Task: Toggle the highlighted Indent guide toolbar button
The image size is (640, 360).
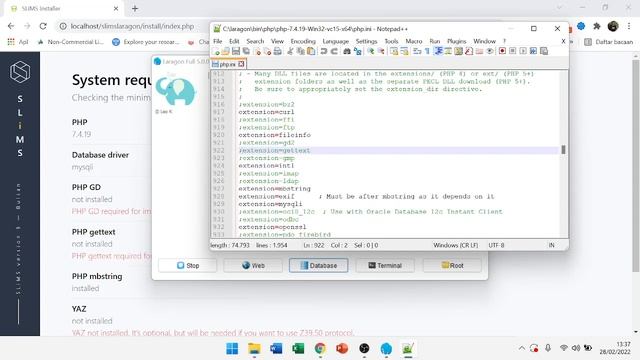Action: 439,51
